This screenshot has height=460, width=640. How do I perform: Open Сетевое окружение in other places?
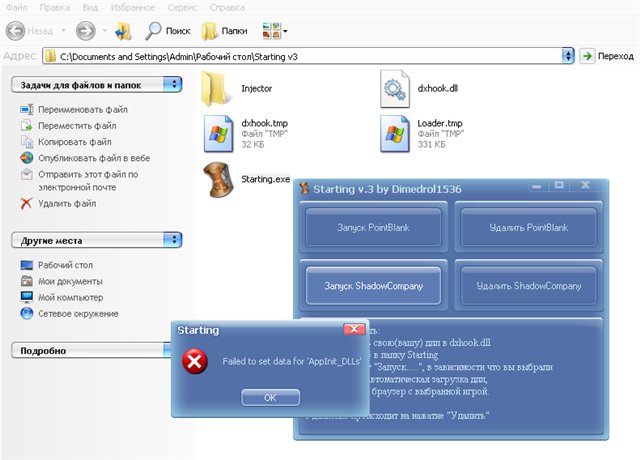(x=78, y=313)
